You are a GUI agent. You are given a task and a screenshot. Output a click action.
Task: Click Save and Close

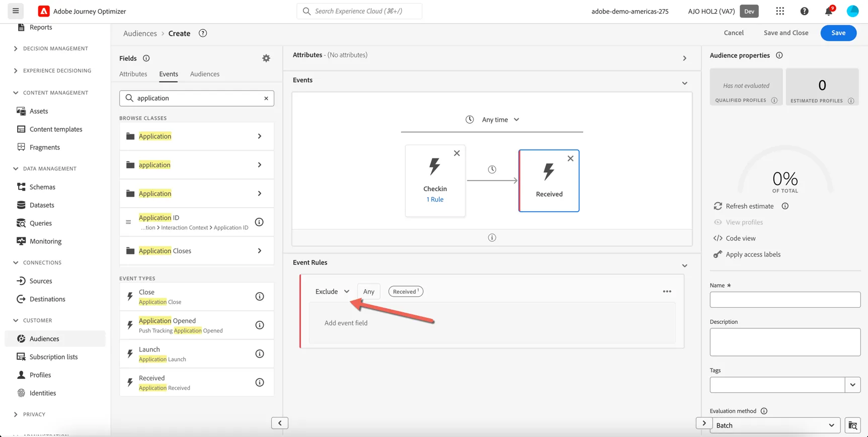click(x=786, y=33)
